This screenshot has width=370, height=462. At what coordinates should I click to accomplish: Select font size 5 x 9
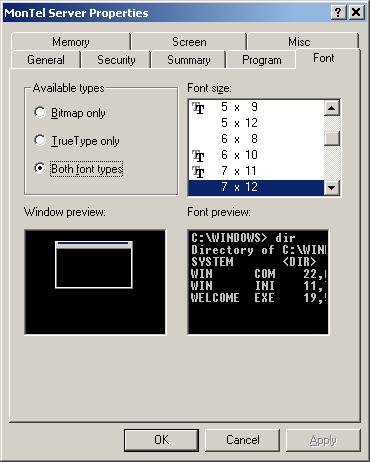[x=256, y=107]
